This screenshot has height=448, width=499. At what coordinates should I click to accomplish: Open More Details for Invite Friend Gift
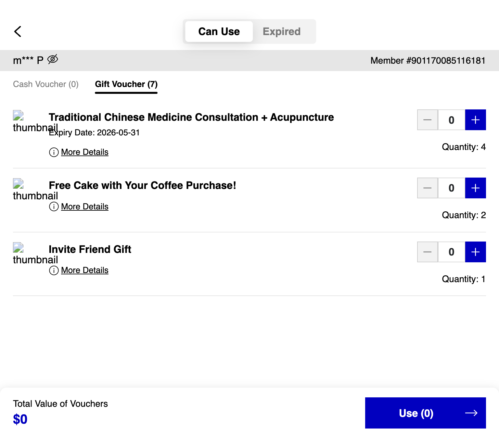point(85,270)
